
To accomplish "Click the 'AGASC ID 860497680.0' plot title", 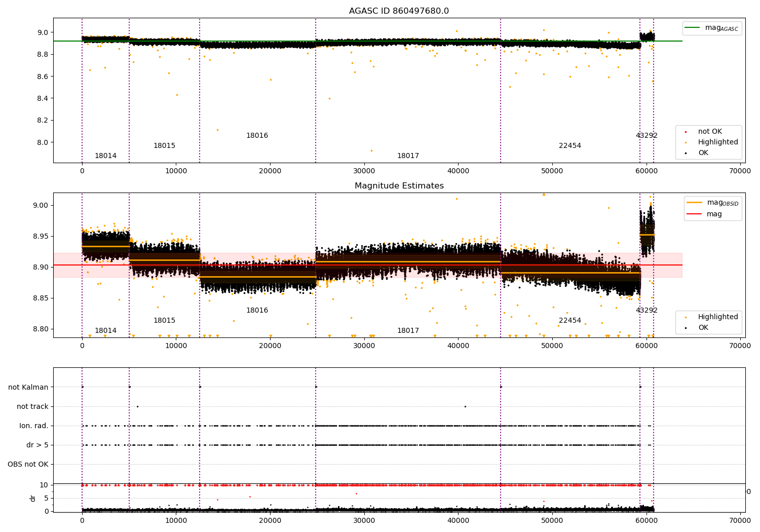I will [x=399, y=11].
